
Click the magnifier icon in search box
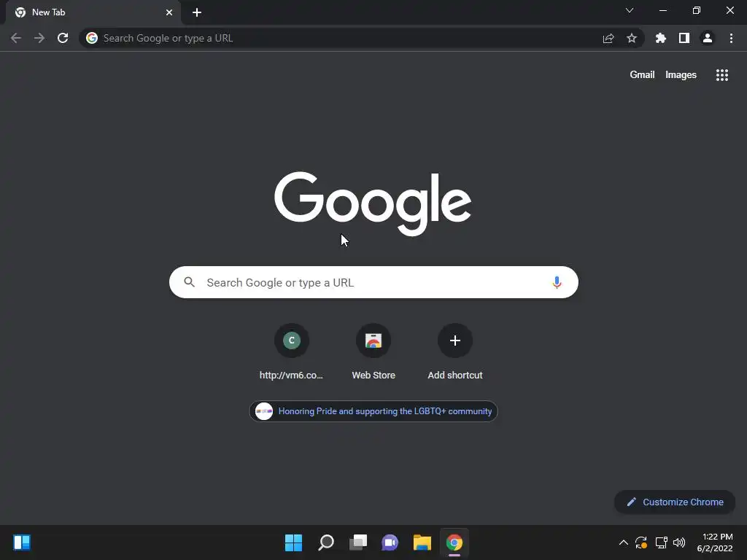point(190,282)
